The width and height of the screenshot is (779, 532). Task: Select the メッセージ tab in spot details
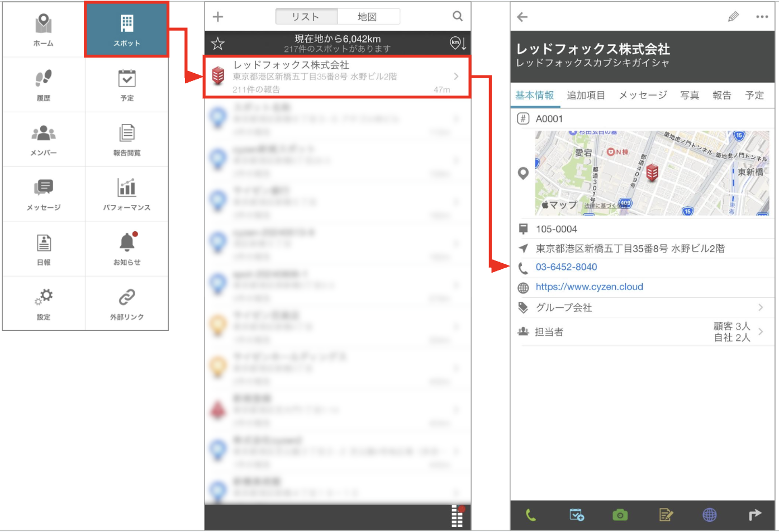[x=643, y=95]
